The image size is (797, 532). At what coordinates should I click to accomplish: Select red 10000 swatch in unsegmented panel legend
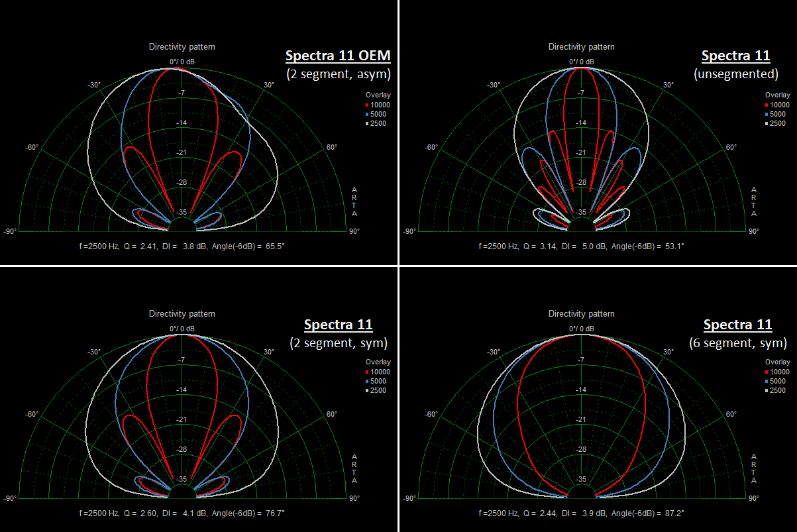tap(767, 105)
